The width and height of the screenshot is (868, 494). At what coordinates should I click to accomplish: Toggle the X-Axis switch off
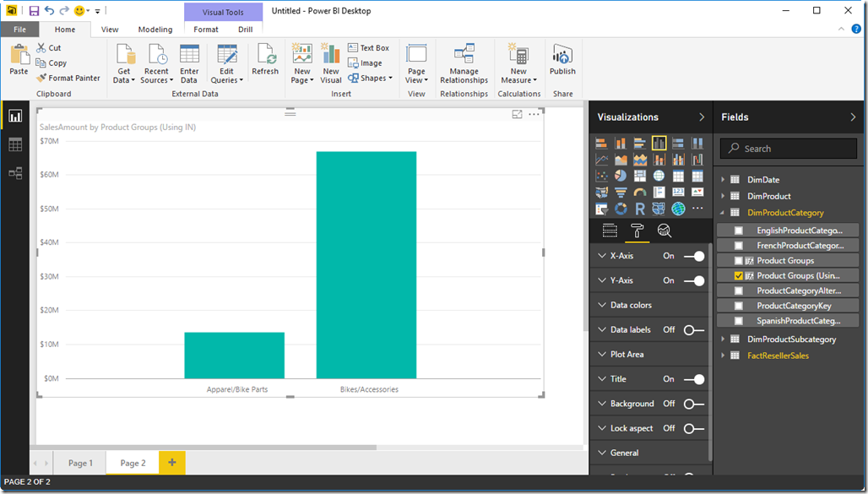[x=693, y=256]
